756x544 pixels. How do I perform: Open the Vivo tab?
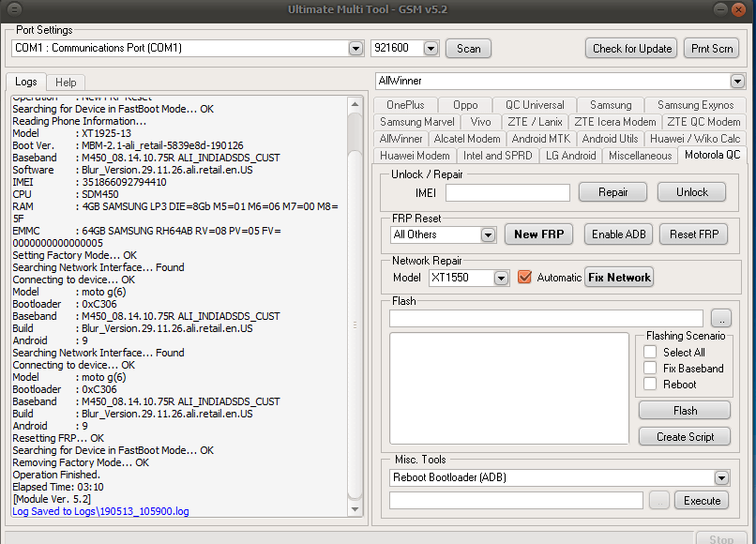tap(480, 122)
